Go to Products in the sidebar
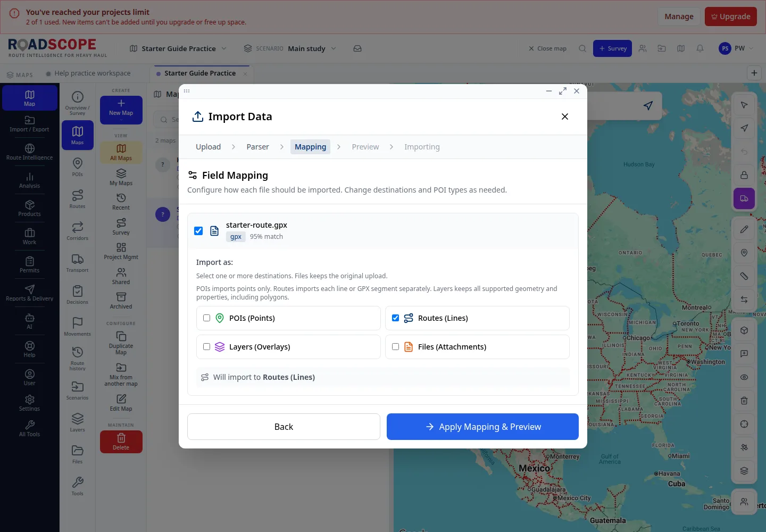The width and height of the screenshot is (766, 532). pyautogui.click(x=30, y=208)
